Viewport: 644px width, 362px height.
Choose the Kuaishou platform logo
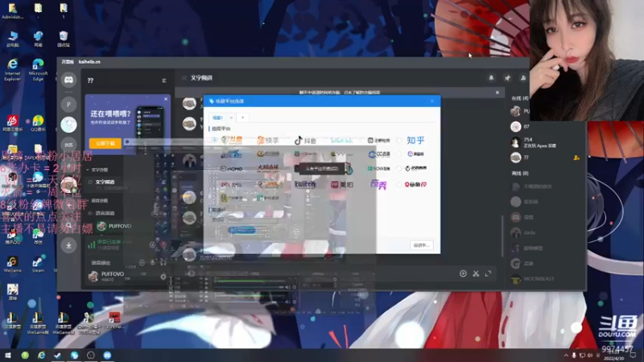pos(268,140)
